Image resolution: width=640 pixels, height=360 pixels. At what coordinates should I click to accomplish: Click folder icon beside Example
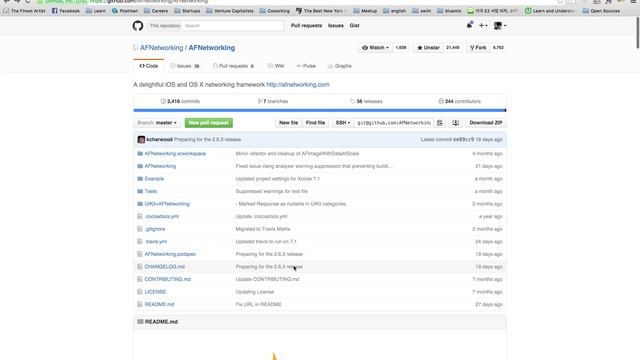[140, 179]
